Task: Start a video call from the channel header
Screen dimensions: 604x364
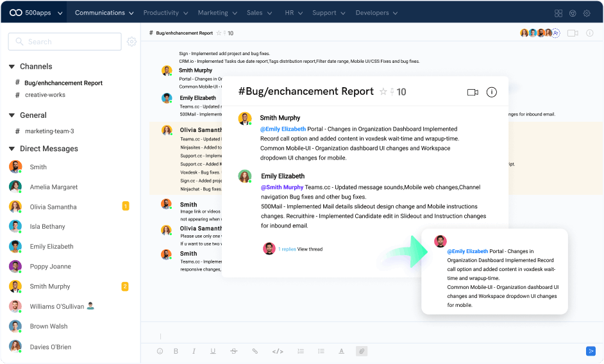Action: coord(573,33)
